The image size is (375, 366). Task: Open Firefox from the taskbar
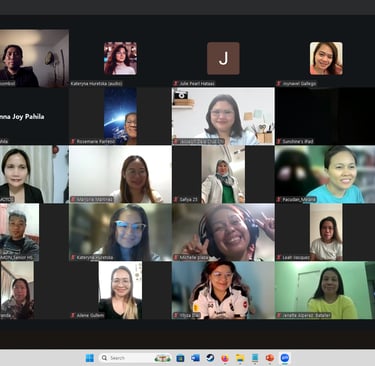pos(225,358)
